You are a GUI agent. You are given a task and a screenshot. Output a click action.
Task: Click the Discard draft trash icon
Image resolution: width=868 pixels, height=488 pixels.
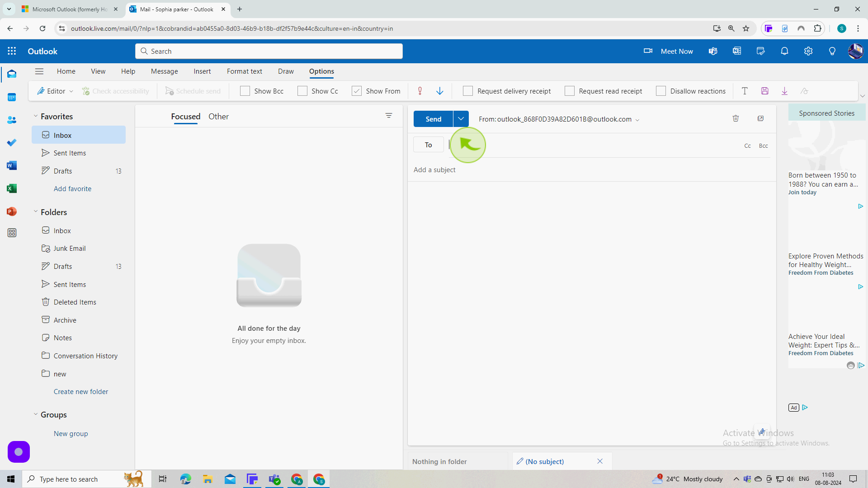736,118
